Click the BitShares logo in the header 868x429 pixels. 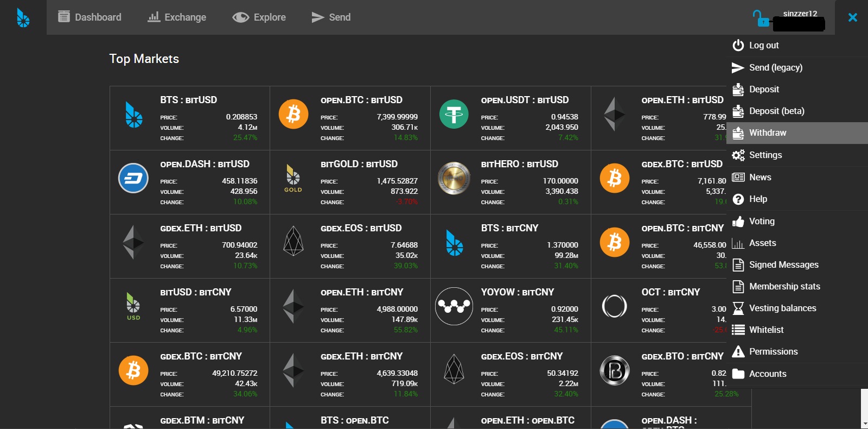(x=23, y=17)
